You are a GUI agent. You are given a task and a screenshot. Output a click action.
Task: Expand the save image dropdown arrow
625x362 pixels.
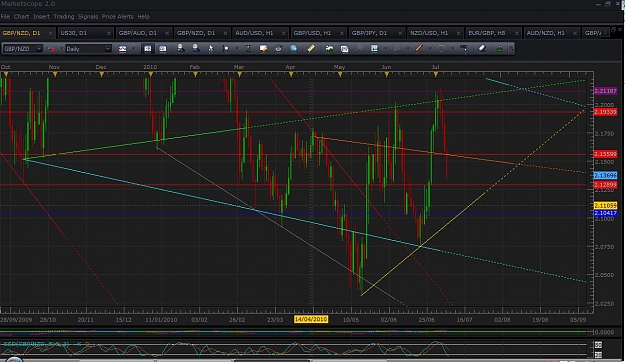coord(385,49)
